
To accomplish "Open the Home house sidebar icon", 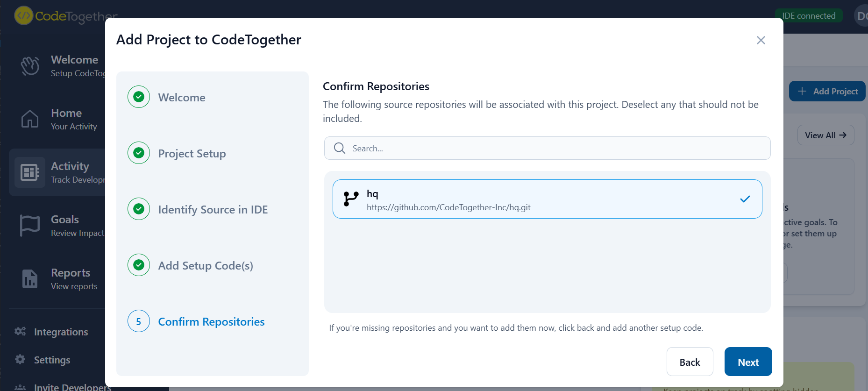I will (30, 119).
